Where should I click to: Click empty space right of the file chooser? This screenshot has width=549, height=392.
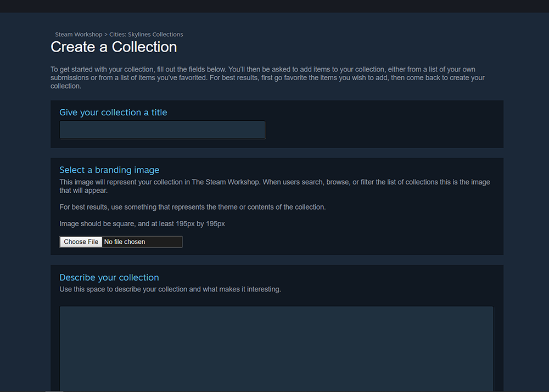(340, 242)
